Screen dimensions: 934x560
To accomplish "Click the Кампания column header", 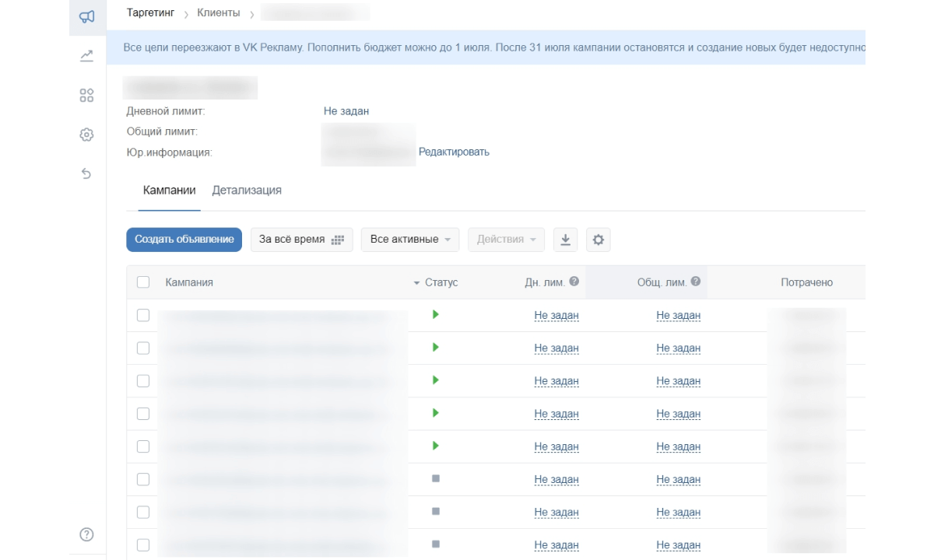I will click(x=189, y=282).
